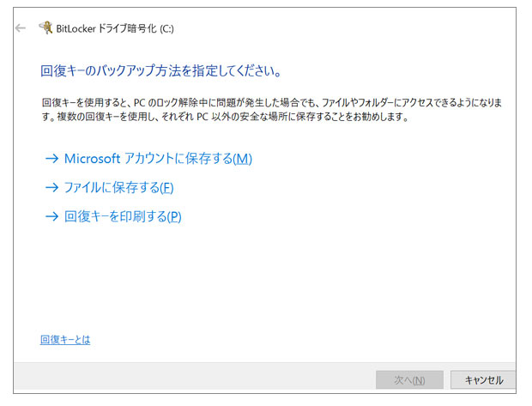Click the arrow beside Microsoft アカウントに保存する
The height and width of the screenshot is (406, 532).
tap(51, 159)
